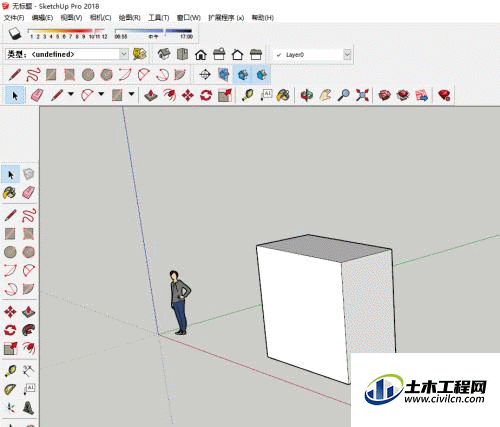Click the Zoom Extents icon

[x=362, y=95]
